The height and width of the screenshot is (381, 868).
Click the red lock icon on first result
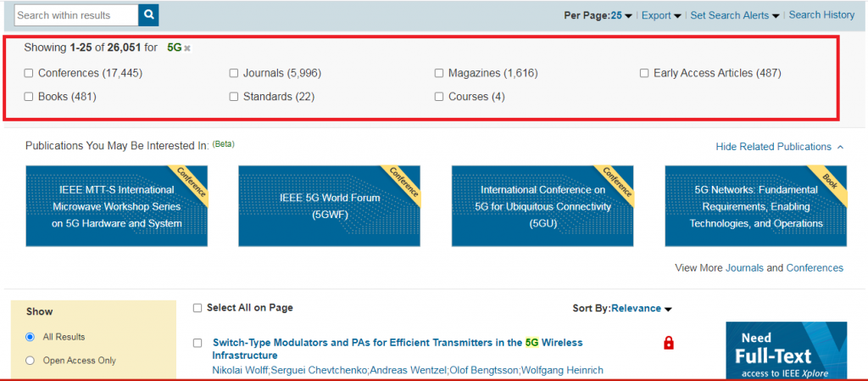pyautogui.click(x=668, y=344)
